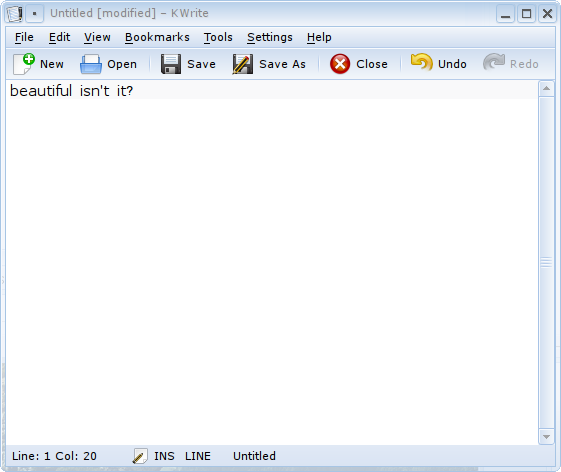
Task: Click the scrollbar up arrow
Action: click(546, 88)
